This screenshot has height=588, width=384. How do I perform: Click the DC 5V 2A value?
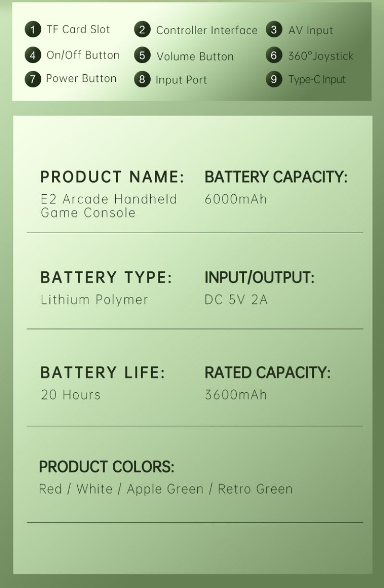click(x=236, y=300)
